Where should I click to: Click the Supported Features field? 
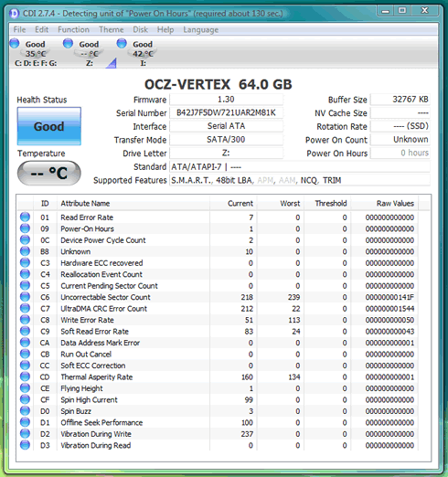click(x=300, y=180)
